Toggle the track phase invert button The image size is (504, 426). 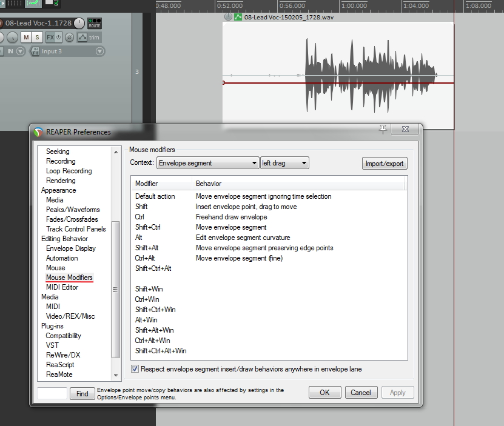click(x=69, y=38)
